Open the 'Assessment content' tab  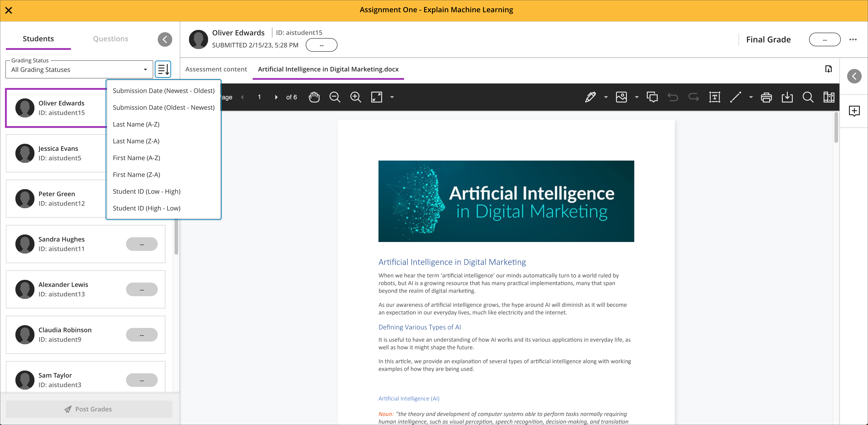[216, 69]
